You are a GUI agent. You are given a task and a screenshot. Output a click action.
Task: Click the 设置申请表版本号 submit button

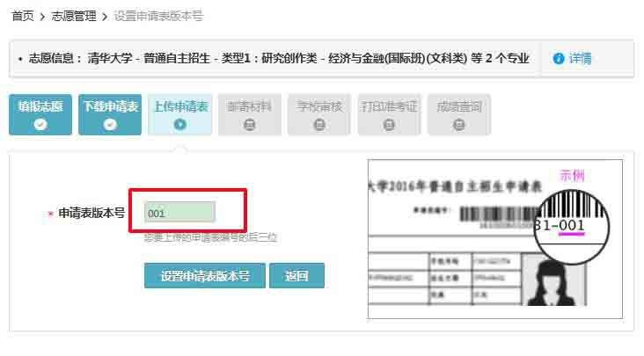click(204, 276)
